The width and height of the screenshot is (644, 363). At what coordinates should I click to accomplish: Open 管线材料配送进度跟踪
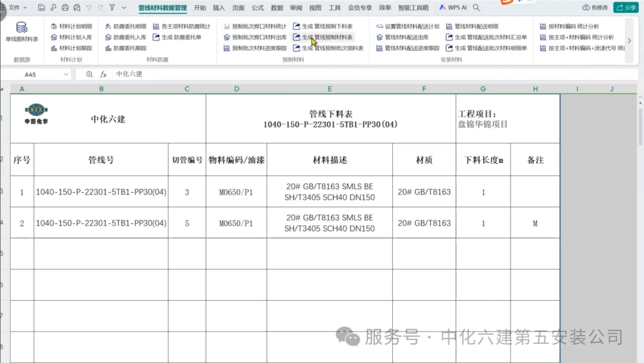point(408,48)
